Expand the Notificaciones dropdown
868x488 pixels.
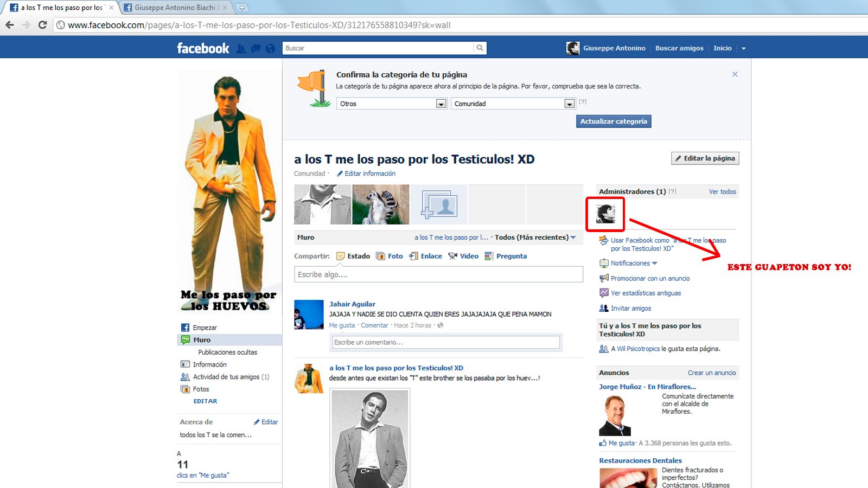634,264
